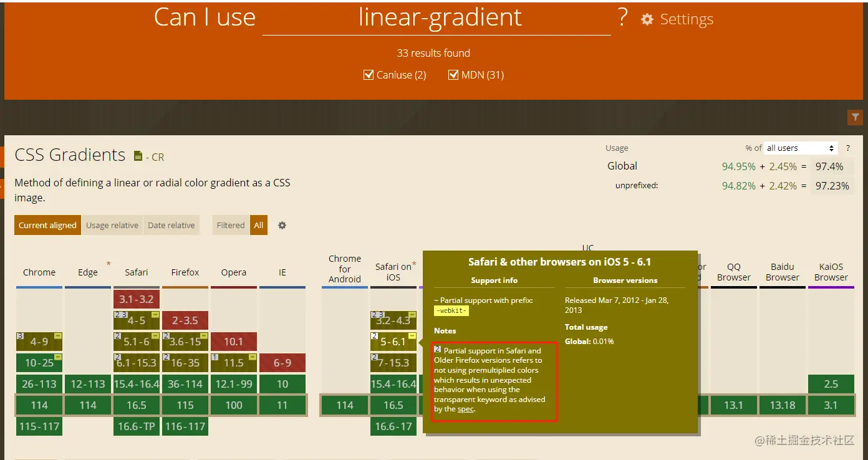868x460 pixels.
Task: Open the all users dropdown
Action: coord(801,148)
